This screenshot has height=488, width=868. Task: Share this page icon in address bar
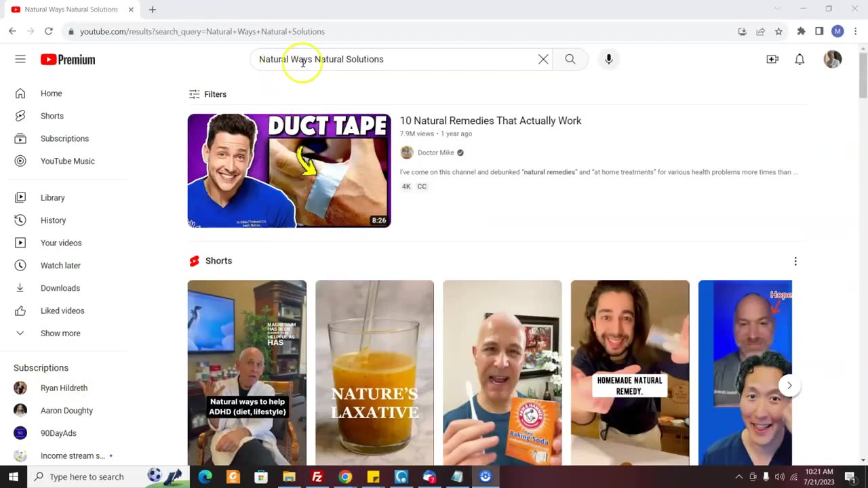760,31
